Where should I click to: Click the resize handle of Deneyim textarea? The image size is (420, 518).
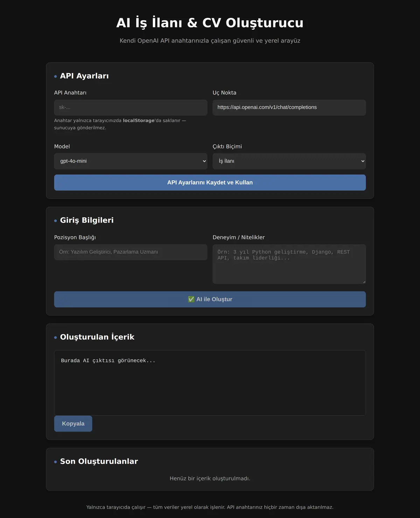tap(364, 281)
